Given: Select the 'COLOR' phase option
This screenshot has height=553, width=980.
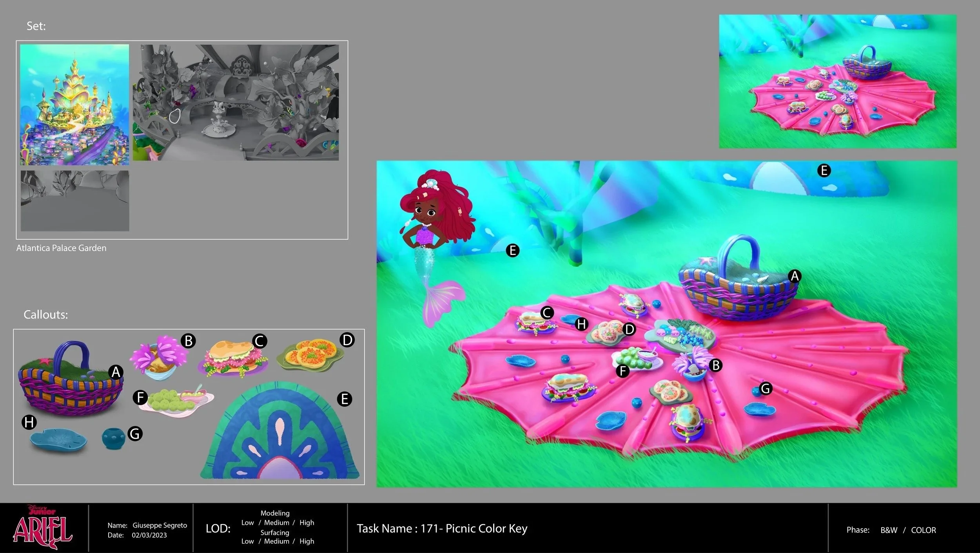Looking at the screenshot, I should (923, 530).
